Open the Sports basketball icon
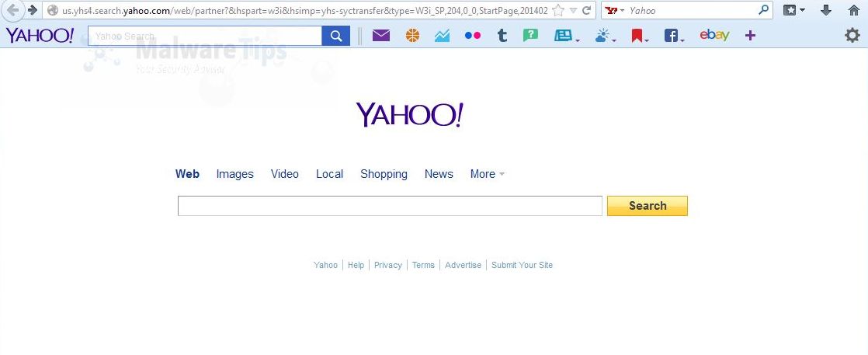 pos(412,36)
